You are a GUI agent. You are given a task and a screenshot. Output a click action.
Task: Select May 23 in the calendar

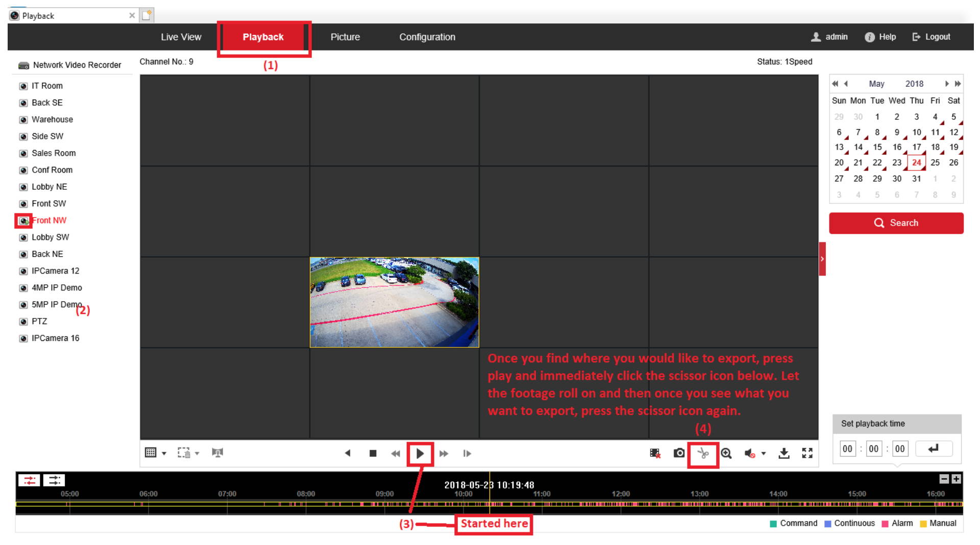[x=897, y=163]
